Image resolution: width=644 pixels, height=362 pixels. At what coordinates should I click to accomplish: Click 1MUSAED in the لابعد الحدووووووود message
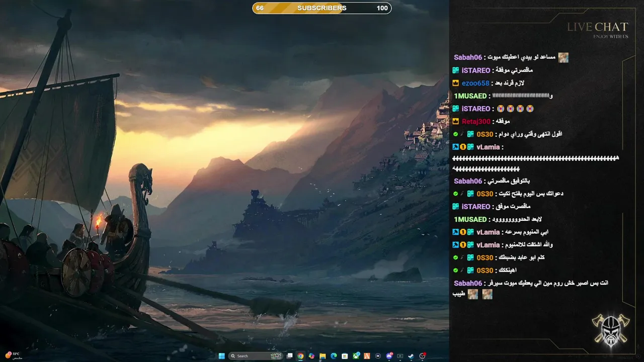point(470,219)
